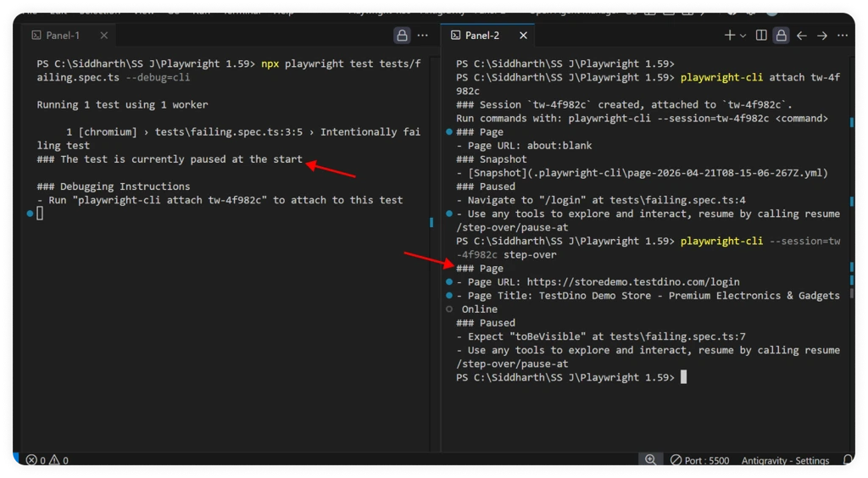Click the Port : 5500 status item
Screen dimensions: 868x478
[x=699, y=460]
